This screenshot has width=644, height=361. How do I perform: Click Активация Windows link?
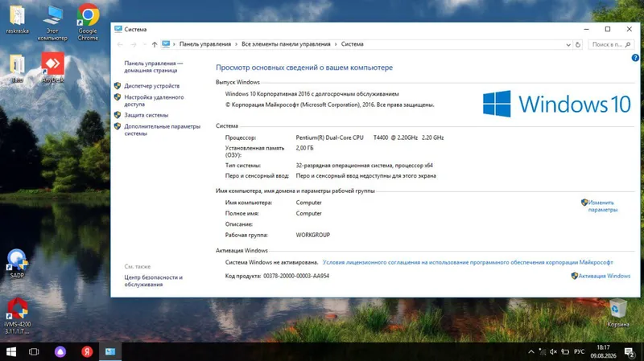(604, 276)
